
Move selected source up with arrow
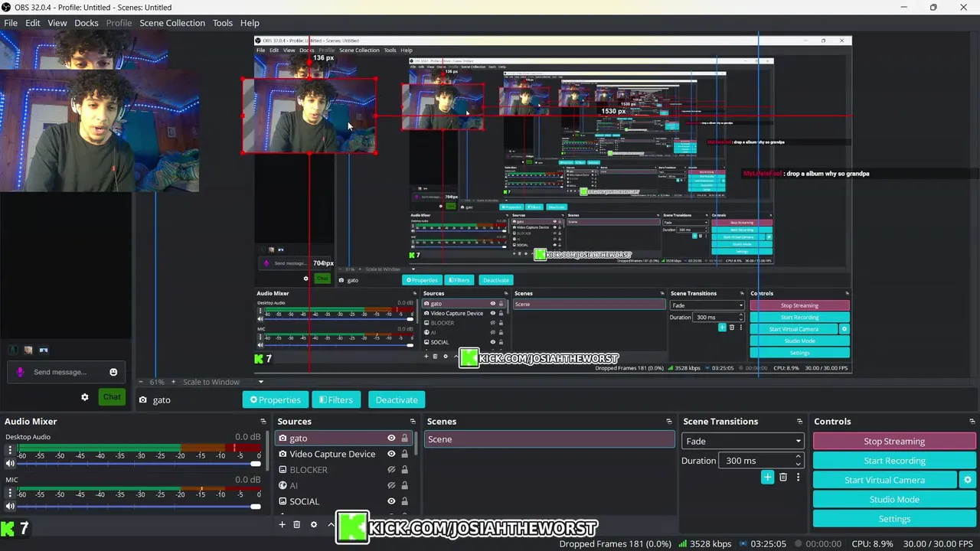331,524
